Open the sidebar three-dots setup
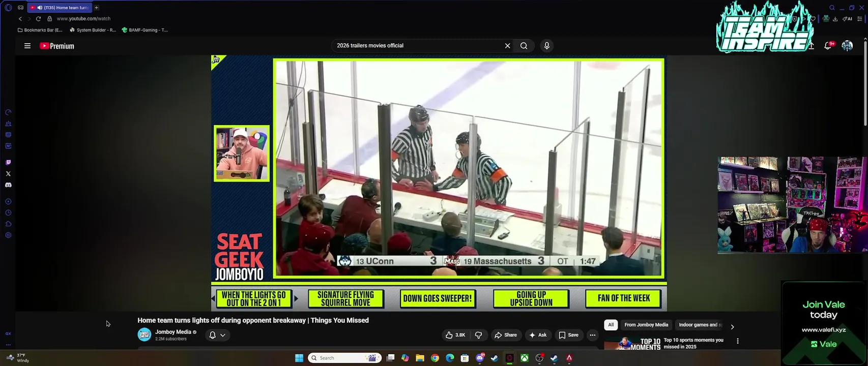 8,345
